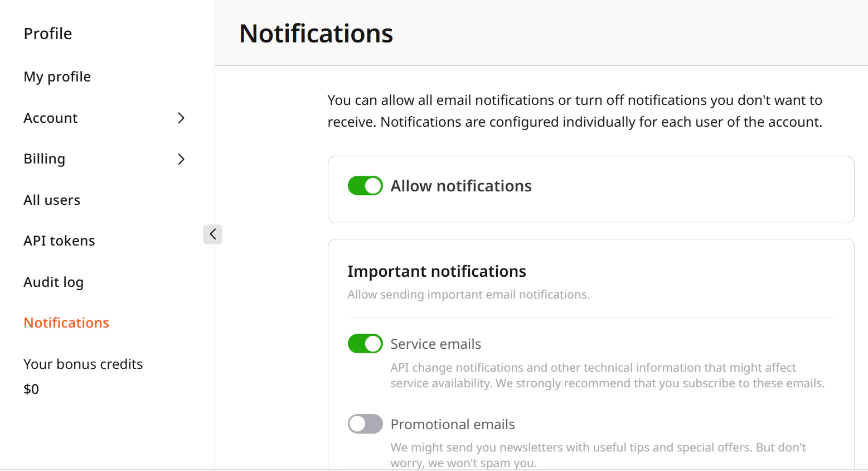868x471 pixels.
Task: View the All users list
Action: click(52, 200)
